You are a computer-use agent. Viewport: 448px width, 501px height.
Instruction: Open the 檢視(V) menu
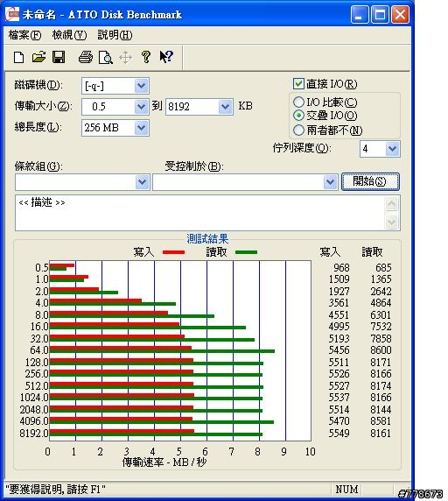(69, 35)
